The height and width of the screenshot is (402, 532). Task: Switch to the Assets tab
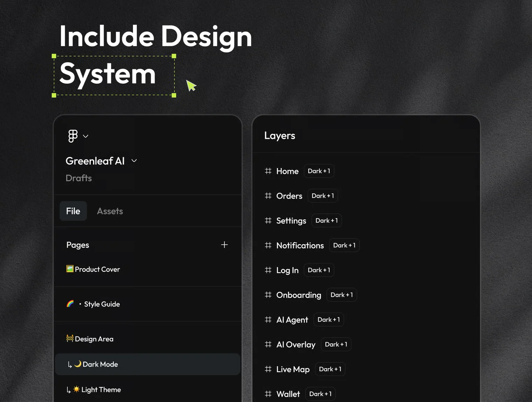coord(110,211)
